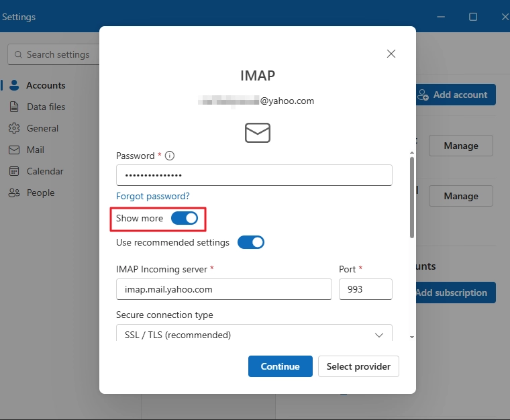Focus the Password input field

(254, 175)
